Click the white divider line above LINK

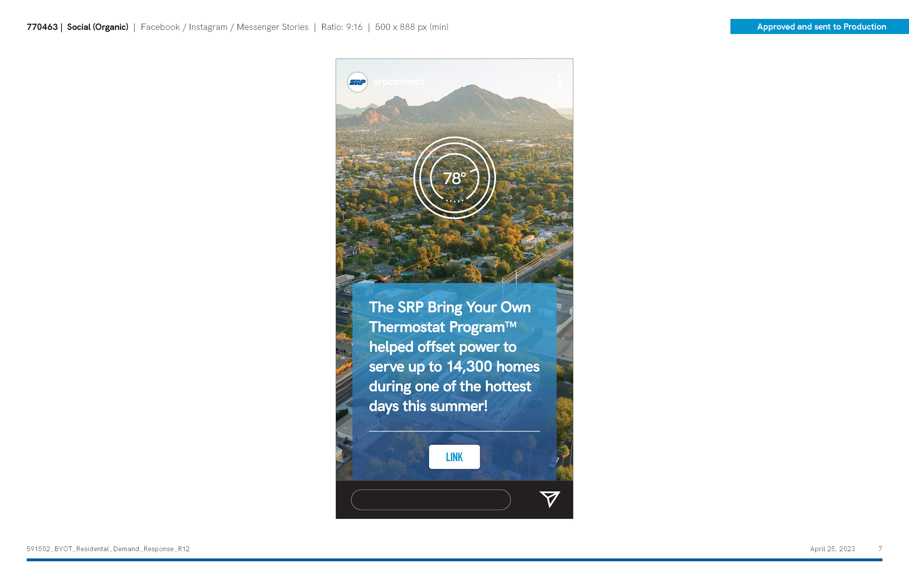(454, 431)
